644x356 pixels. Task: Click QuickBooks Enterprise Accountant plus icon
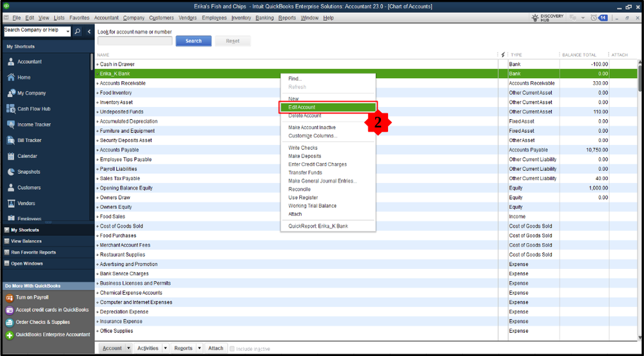(10, 335)
